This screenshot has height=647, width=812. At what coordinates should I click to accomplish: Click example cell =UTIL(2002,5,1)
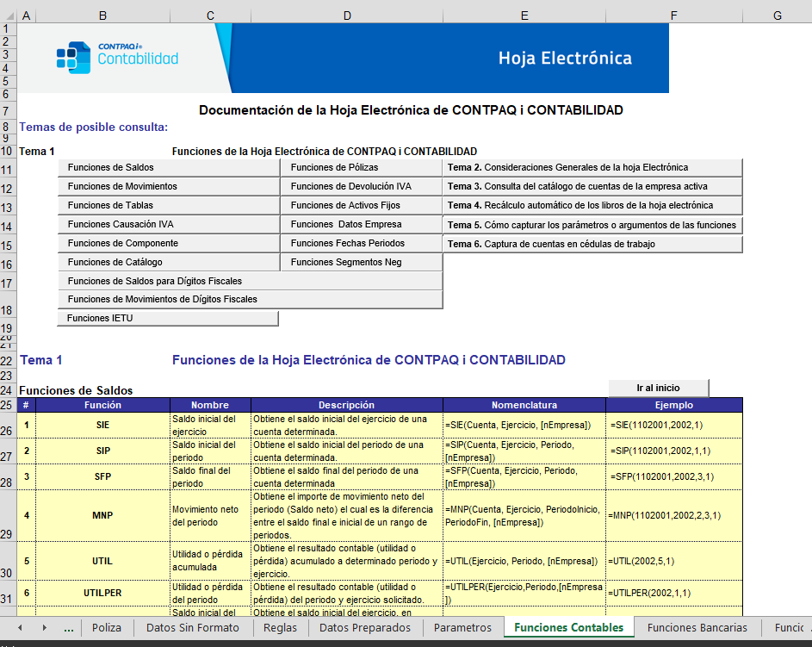pyautogui.click(x=674, y=561)
